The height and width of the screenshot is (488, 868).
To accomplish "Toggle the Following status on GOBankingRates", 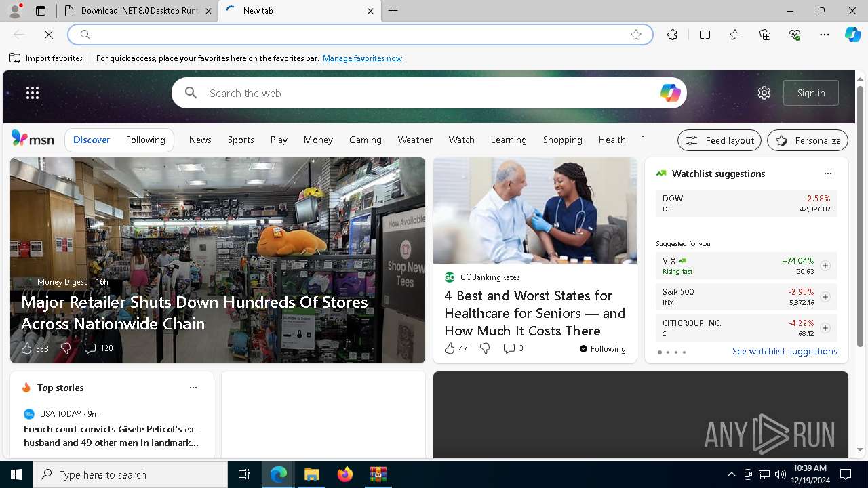I will tap(602, 349).
